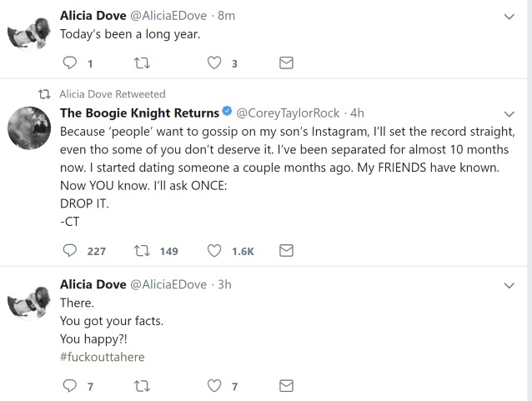Open chevron menu on the 3h tweet
Viewport: 532px width, 401px height.
point(510,285)
